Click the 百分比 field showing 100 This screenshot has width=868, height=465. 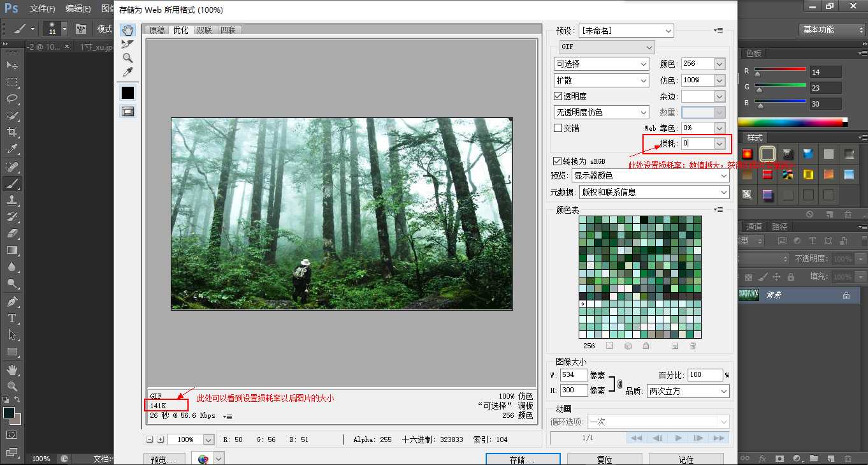coord(705,375)
